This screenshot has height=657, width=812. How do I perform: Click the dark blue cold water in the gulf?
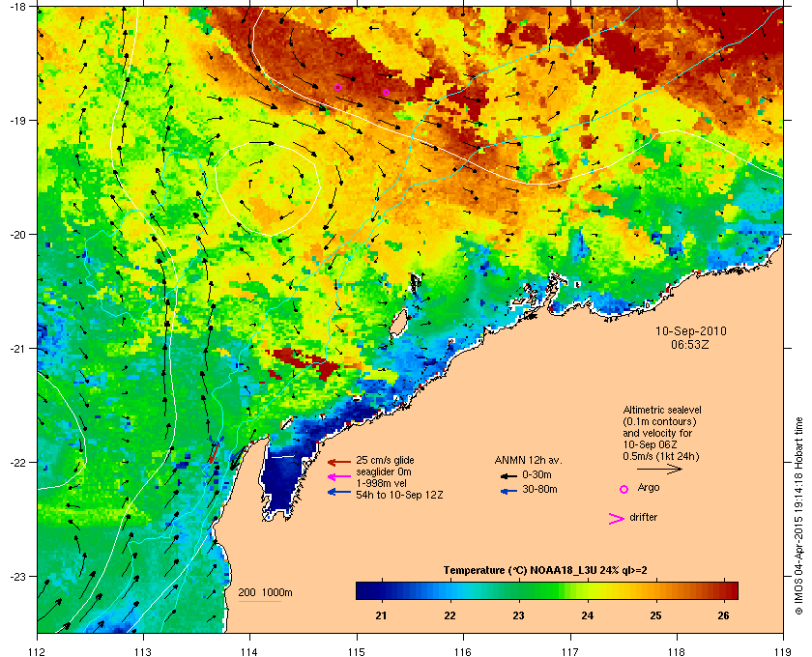pyautogui.click(x=279, y=479)
